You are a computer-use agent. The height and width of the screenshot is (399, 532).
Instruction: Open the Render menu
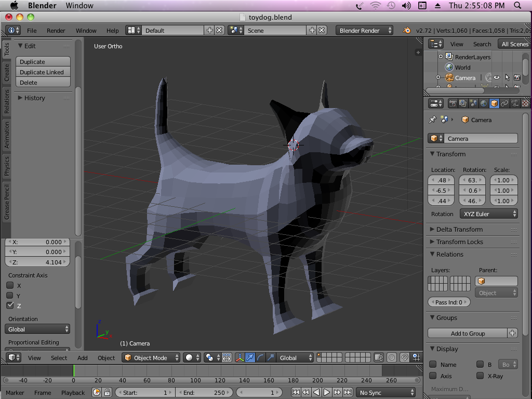click(x=56, y=31)
